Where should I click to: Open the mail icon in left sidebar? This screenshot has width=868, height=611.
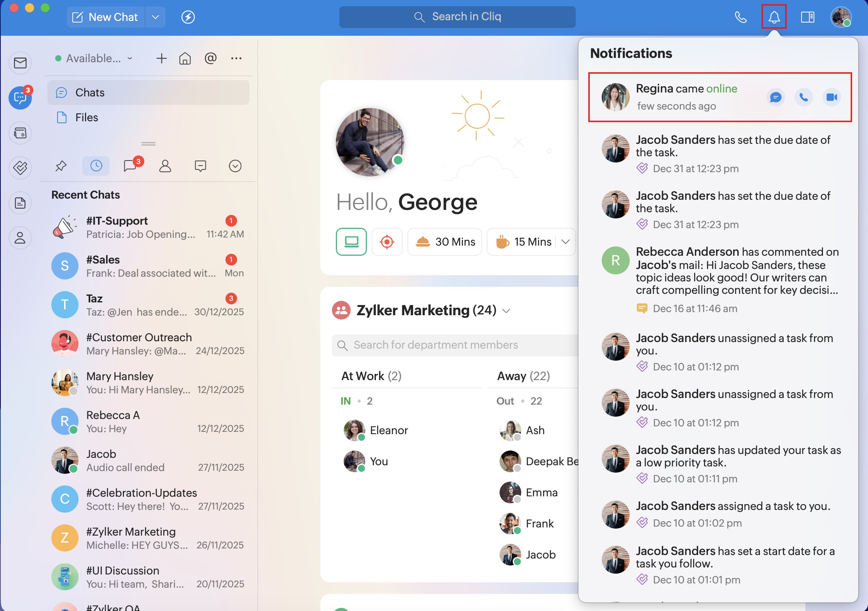pyautogui.click(x=20, y=63)
